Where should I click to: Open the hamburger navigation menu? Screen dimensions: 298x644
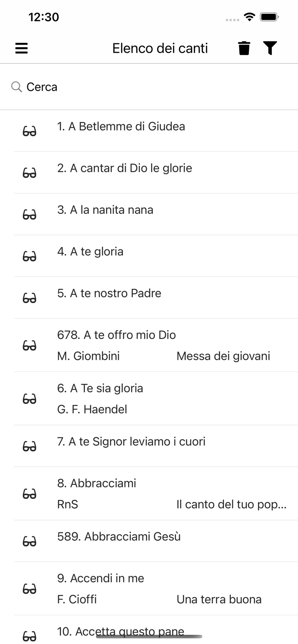(x=21, y=48)
